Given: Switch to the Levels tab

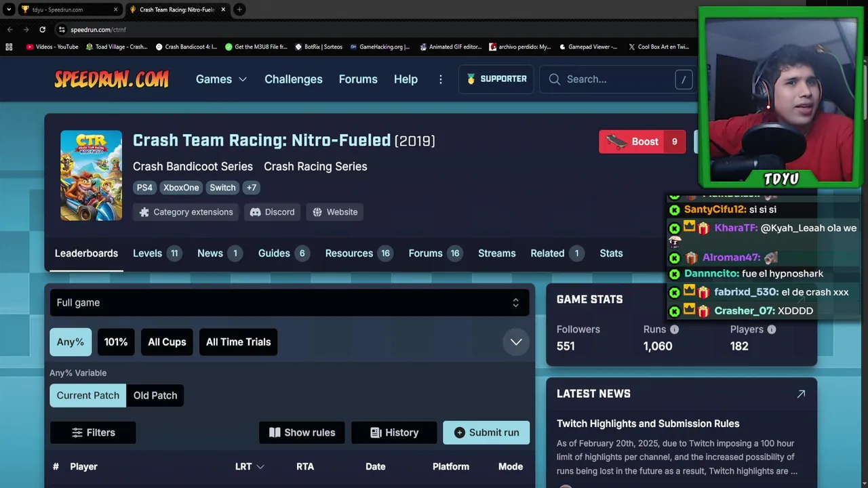Looking at the screenshot, I should (x=157, y=253).
